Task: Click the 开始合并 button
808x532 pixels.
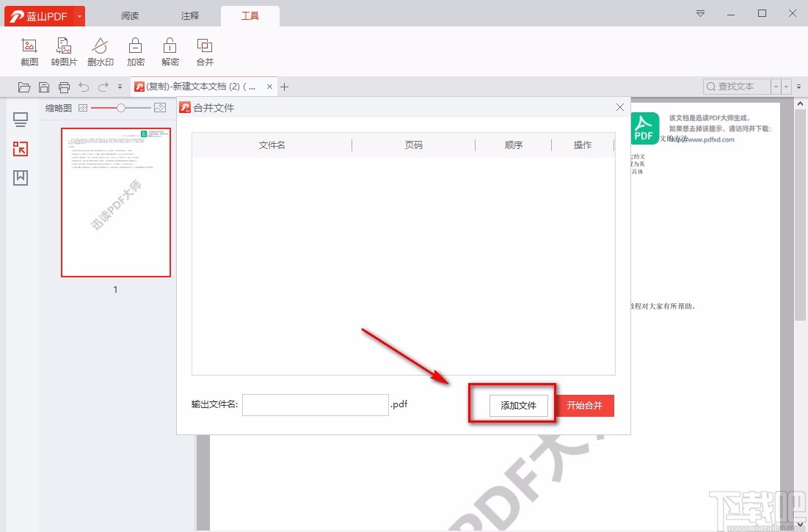Action: [x=584, y=405]
